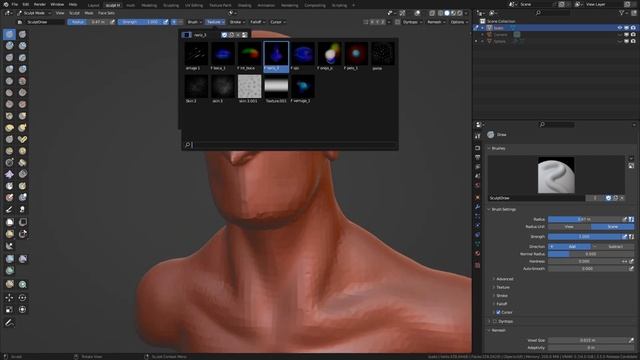Click Voxel Size value field
Screen dimensions: 640x360
point(587,340)
